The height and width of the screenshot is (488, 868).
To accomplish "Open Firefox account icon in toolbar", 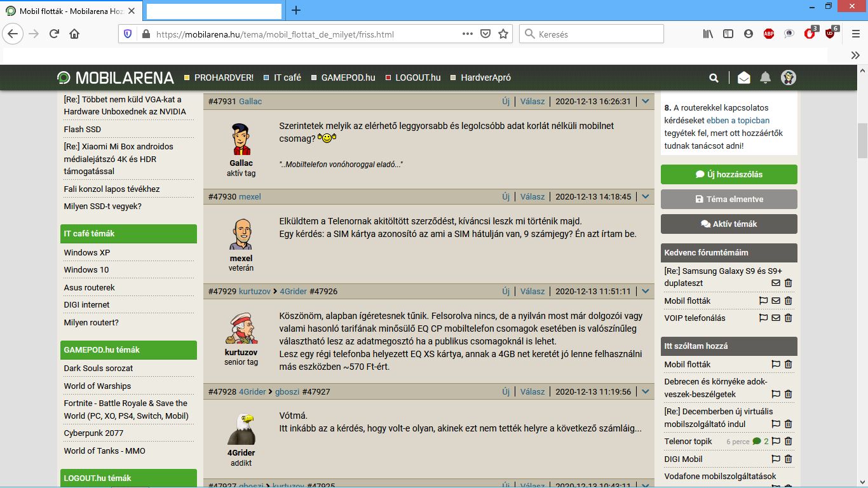I will [x=749, y=34].
